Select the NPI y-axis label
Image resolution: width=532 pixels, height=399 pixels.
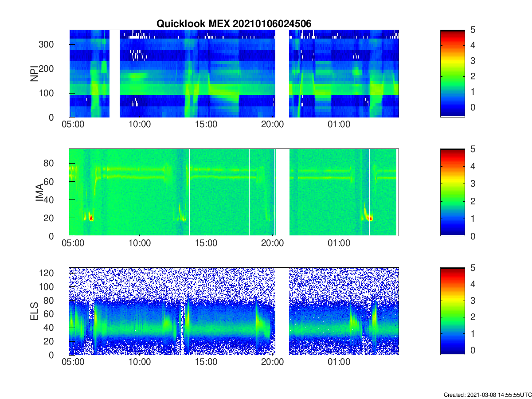[34, 74]
